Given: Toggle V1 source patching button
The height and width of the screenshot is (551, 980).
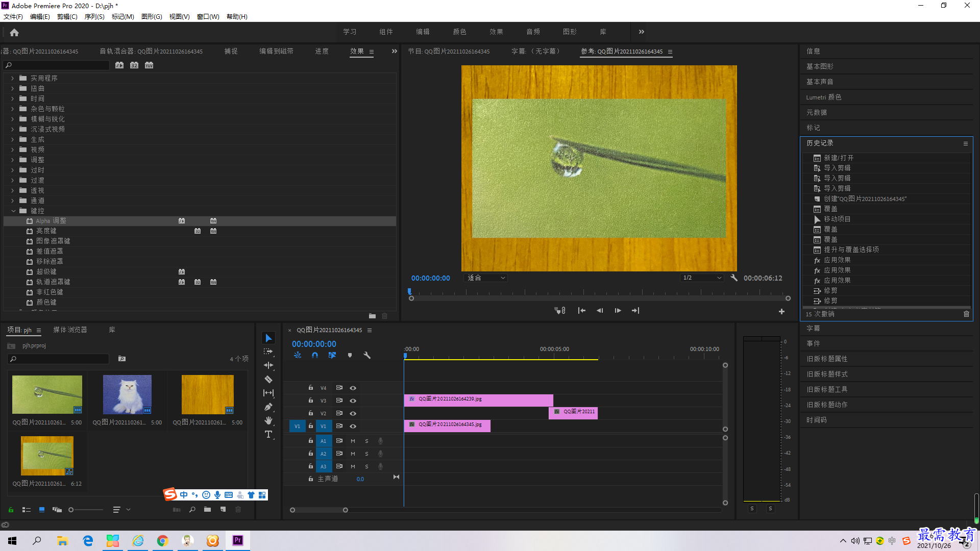Looking at the screenshot, I should [297, 426].
